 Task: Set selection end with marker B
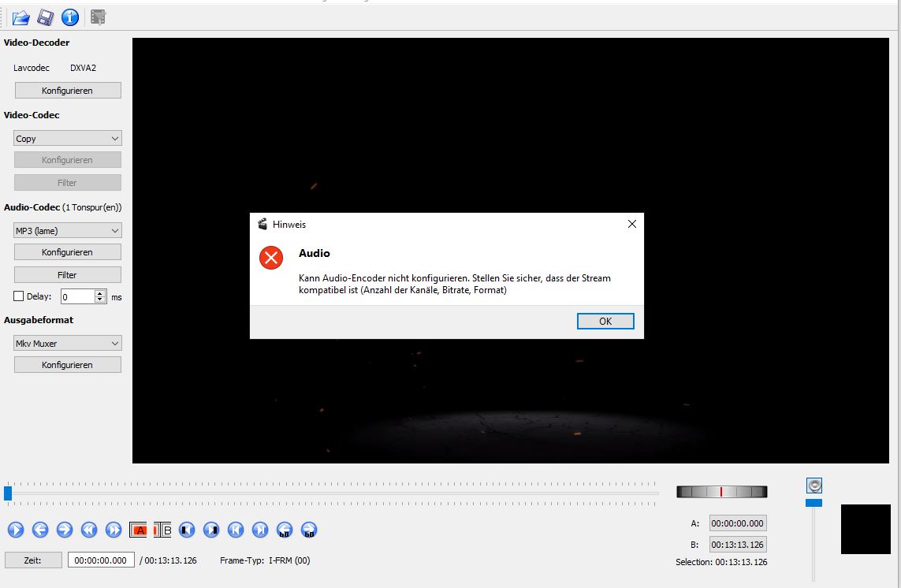click(162, 530)
